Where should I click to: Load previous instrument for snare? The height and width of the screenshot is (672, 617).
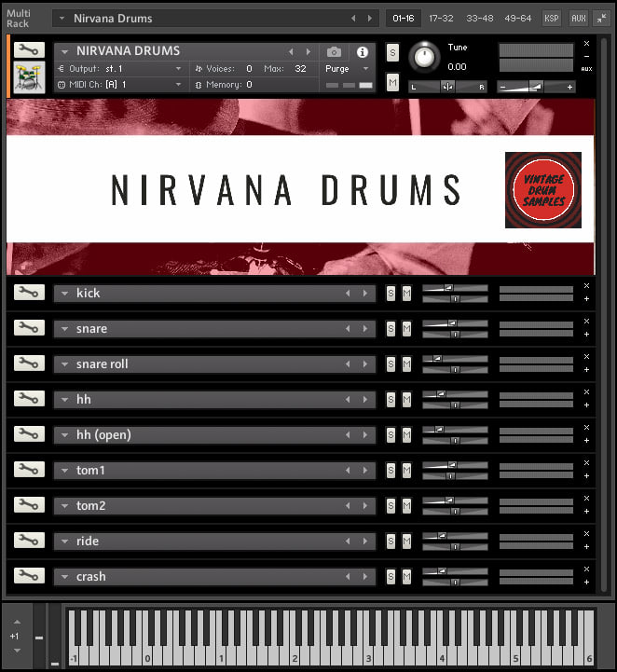348,329
